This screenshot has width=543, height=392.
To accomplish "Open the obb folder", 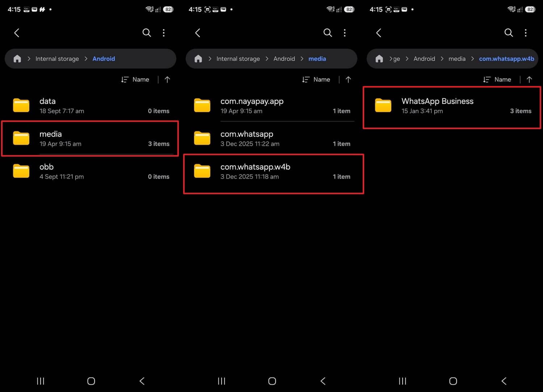I will click(x=90, y=171).
